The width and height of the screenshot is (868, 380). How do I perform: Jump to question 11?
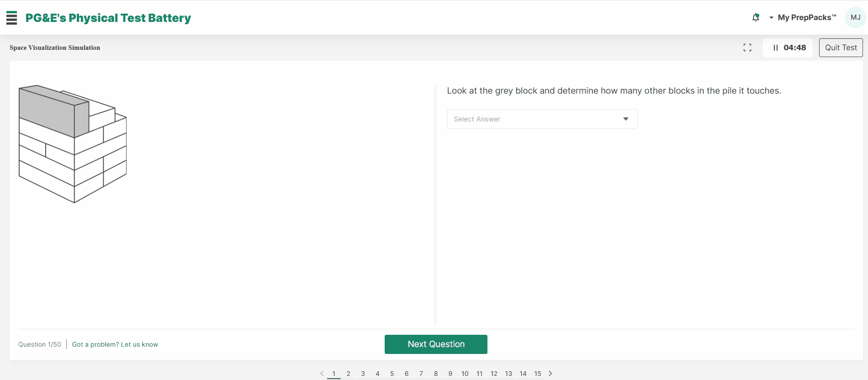point(480,374)
